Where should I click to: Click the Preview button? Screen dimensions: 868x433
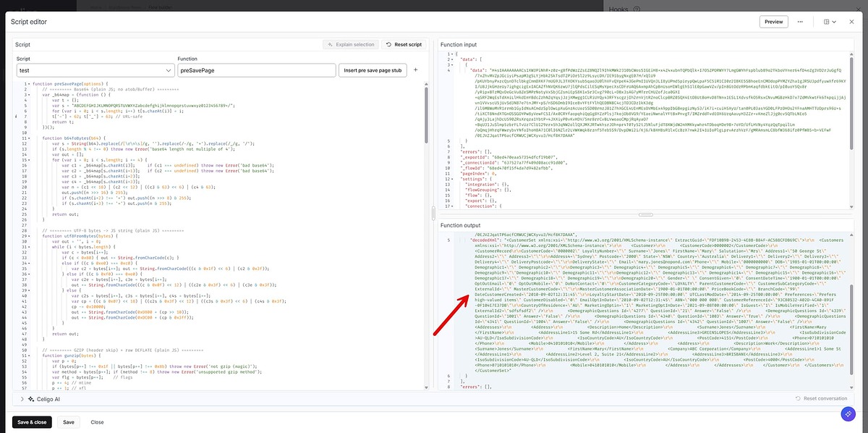[x=773, y=22]
